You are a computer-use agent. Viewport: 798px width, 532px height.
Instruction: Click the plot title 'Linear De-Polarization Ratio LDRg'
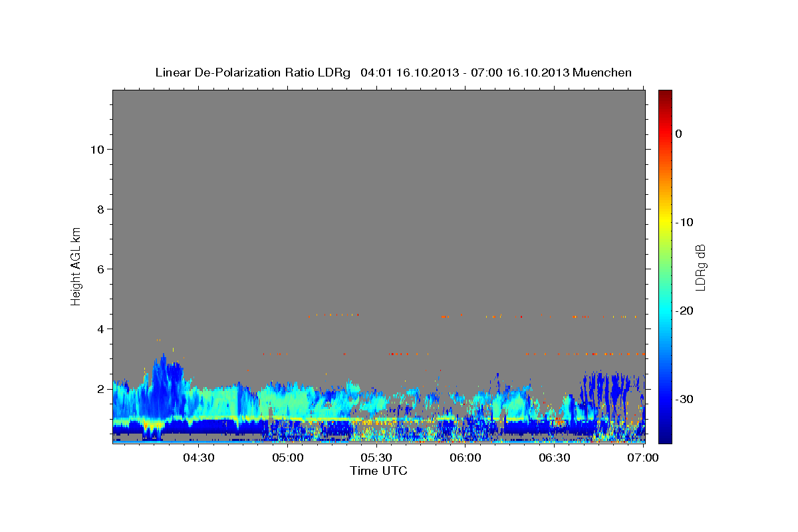252,72
